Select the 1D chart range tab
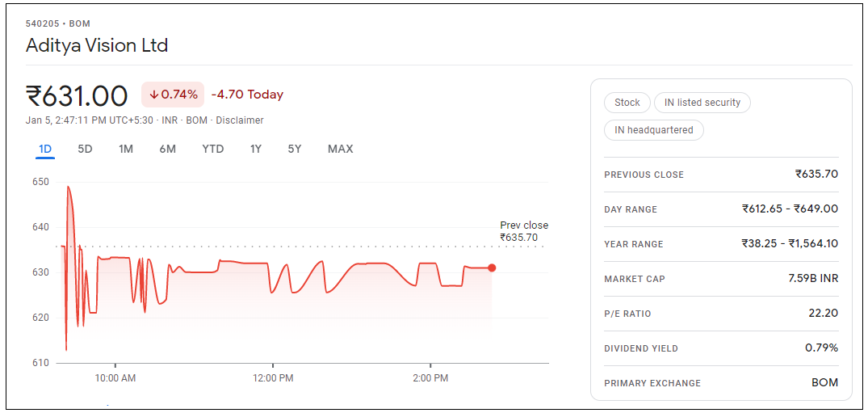This screenshot has width=868, height=413. coord(45,150)
